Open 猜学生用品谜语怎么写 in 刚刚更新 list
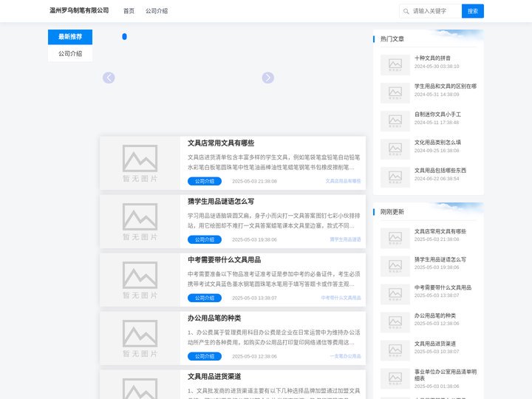 coord(440,259)
